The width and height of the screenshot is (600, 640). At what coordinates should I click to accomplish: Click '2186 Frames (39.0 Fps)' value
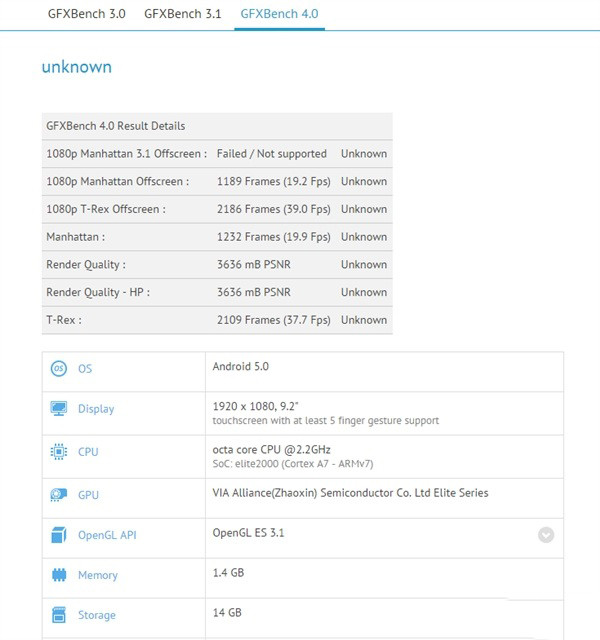(273, 209)
